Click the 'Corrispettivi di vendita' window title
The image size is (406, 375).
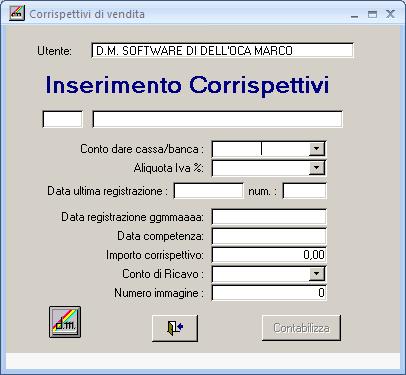pyautogui.click(x=87, y=14)
